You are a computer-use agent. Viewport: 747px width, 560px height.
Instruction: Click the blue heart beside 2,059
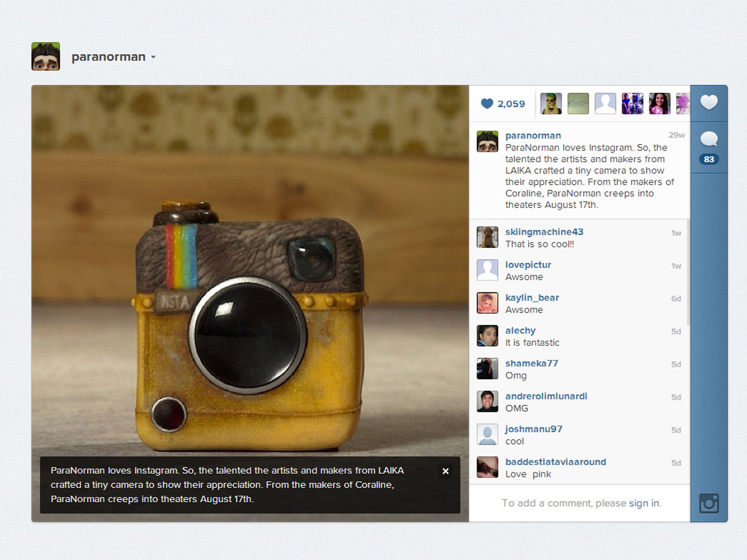[487, 104]
